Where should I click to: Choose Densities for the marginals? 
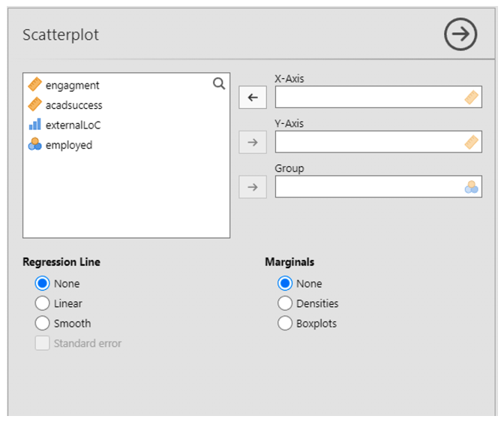tap(285, 303)
